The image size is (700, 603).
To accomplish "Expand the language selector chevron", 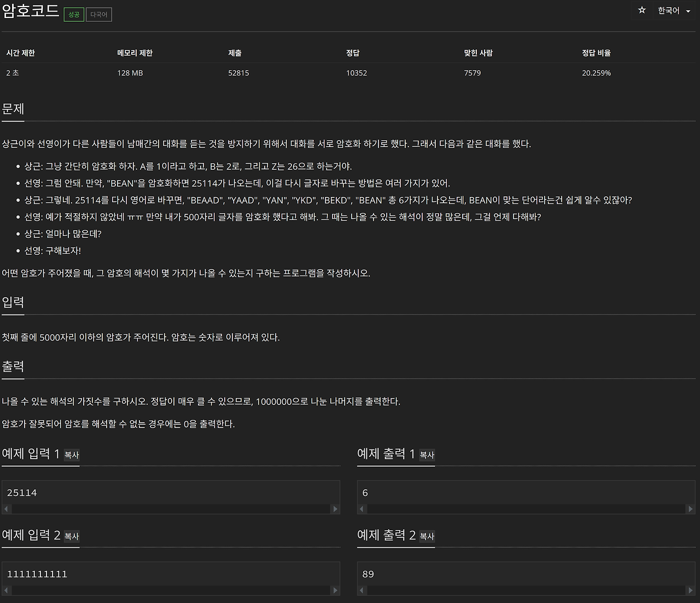I will 687,10.
